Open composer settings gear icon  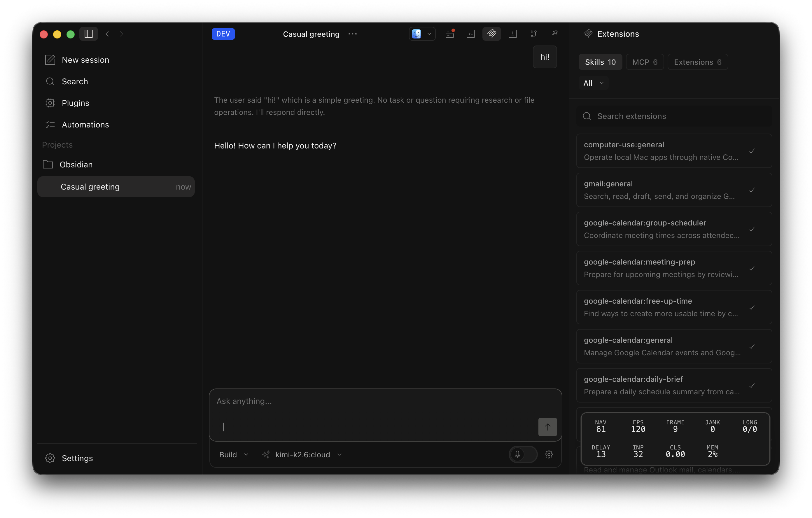click(549, 455)
